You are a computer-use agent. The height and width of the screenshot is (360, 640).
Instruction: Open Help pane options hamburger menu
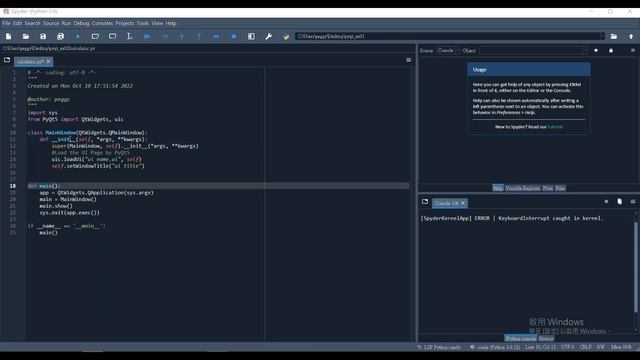click(x=633, y=51)
